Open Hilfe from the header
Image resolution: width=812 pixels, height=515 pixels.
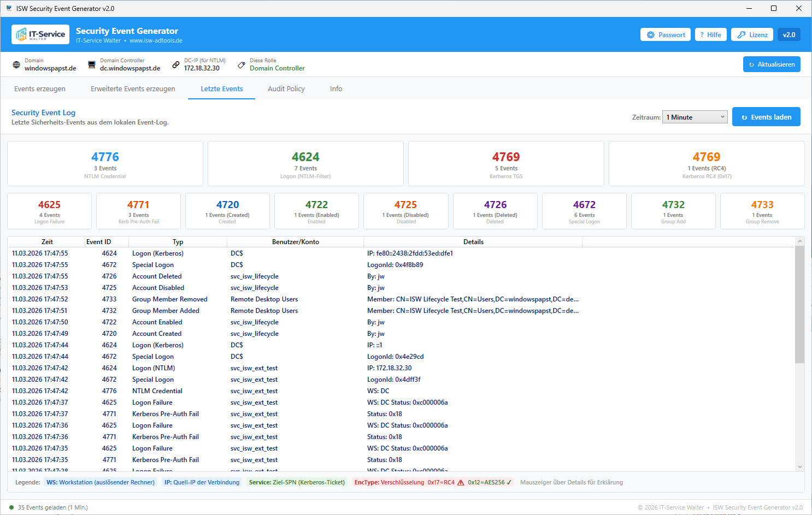[x=710, y=35]
